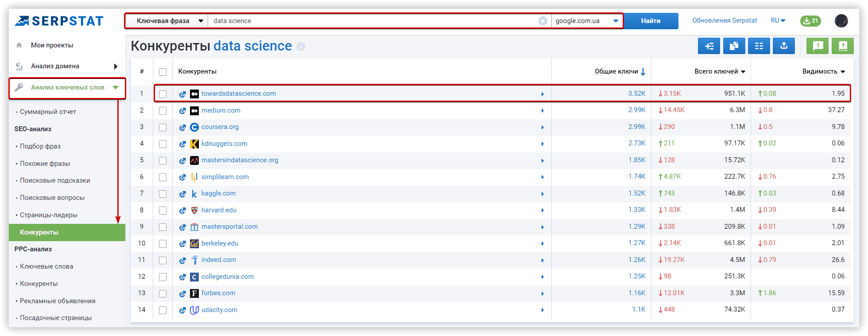Click the export upload icon button
The width and height of the screenshot is (868, 336).
click(783, 46)
